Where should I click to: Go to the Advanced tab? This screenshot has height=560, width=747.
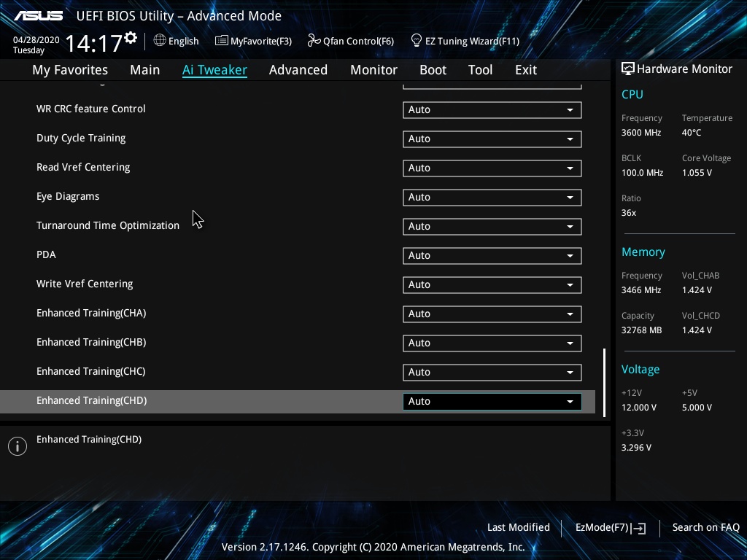[298, 70]
